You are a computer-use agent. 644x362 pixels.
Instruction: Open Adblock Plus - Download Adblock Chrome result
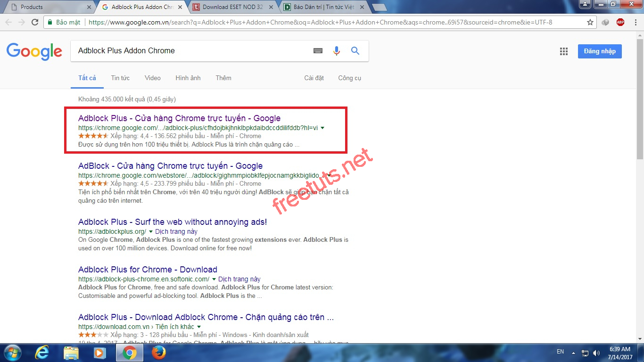(x=206, y=317)
